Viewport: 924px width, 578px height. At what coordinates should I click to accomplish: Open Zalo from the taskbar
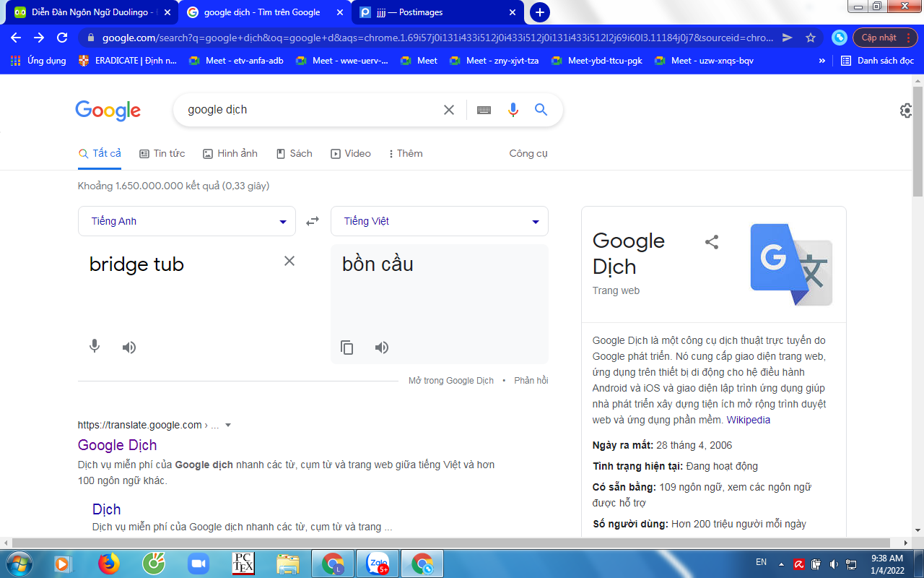coord(378,564)
